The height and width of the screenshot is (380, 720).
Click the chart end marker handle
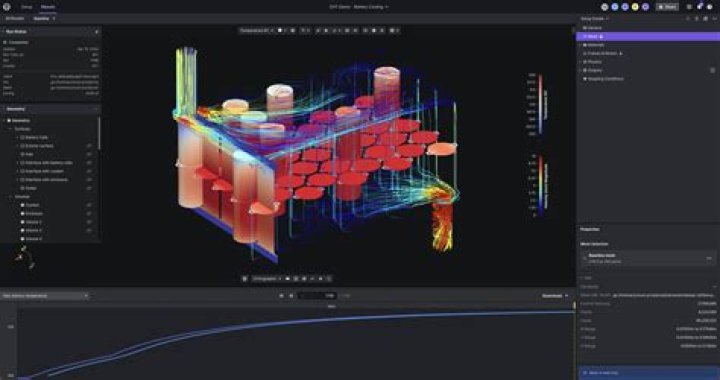(x=574, y=305)
